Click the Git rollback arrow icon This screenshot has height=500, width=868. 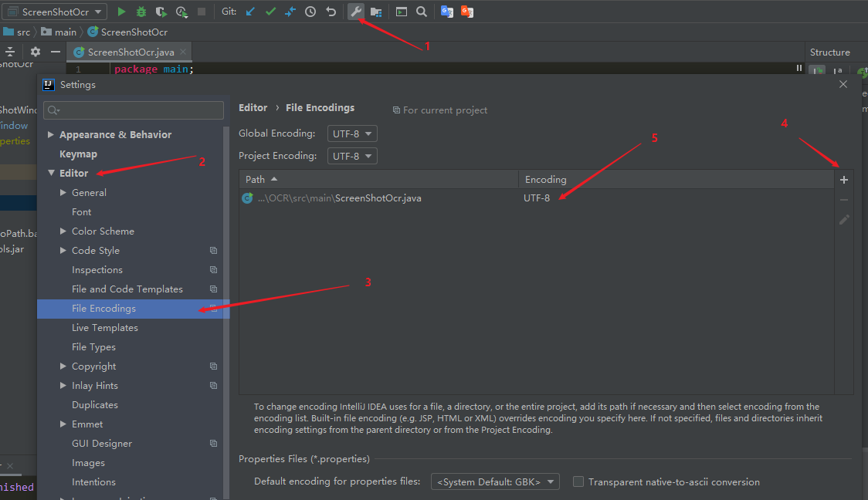[x=331, y=12]
